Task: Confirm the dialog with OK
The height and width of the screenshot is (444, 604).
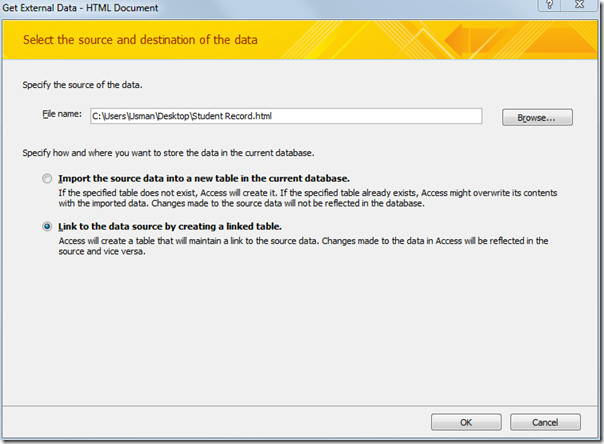Action: (466, 422)
